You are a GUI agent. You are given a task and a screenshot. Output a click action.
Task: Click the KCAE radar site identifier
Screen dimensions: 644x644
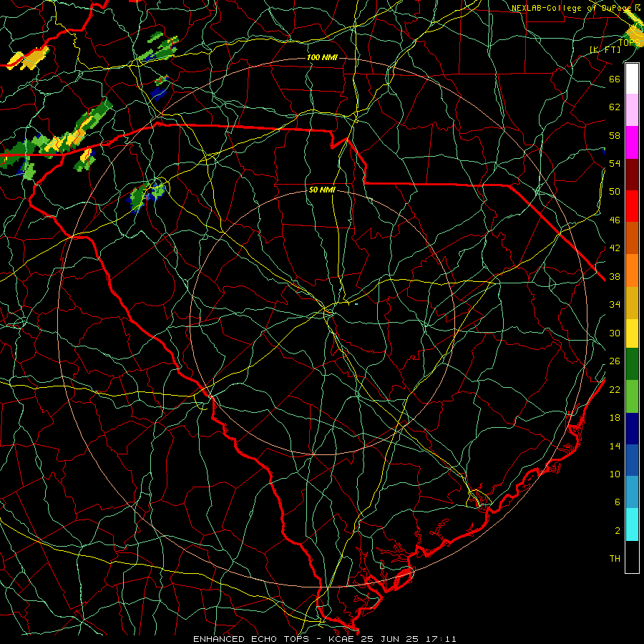341,639
